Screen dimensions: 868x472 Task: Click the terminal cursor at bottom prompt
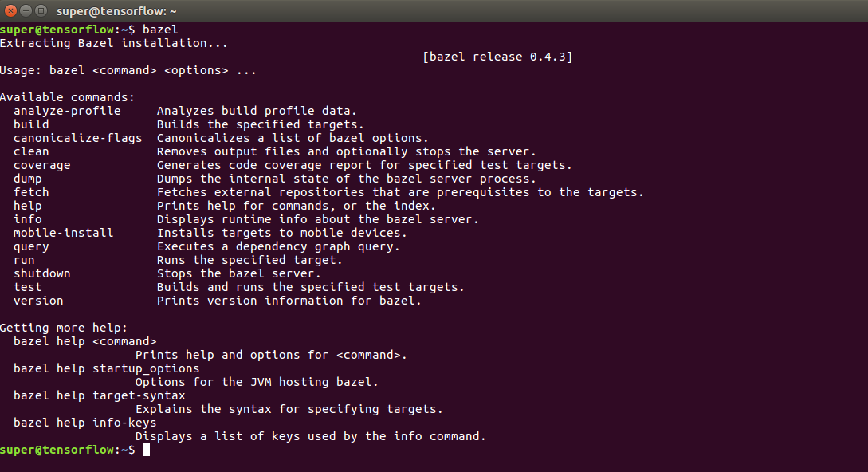click(x=146, y=450)
